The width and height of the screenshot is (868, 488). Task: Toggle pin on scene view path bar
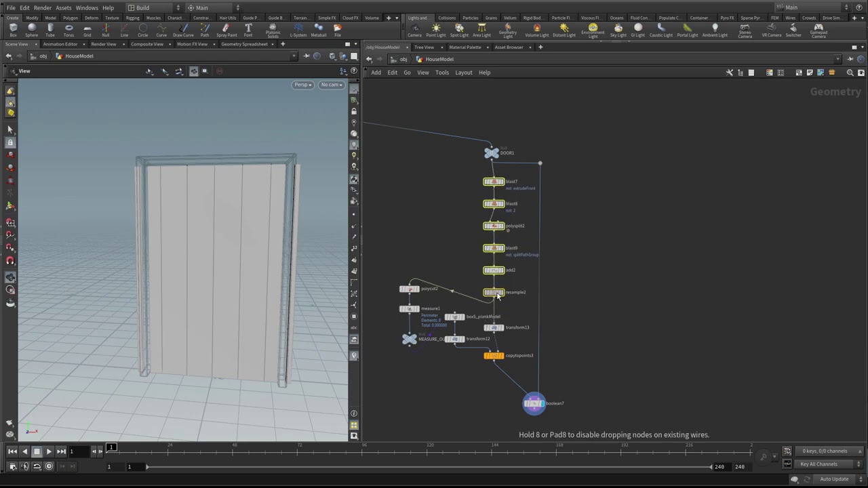[x=307, y=56]
